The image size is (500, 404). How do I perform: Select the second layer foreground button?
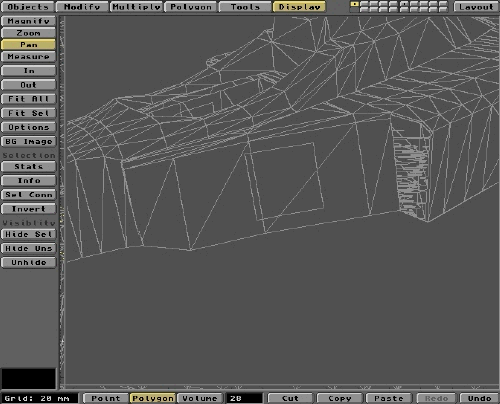[364, 4]
